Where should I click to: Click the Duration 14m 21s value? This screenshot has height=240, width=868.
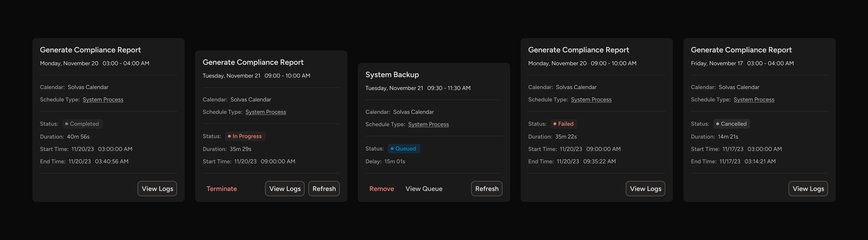728,137
